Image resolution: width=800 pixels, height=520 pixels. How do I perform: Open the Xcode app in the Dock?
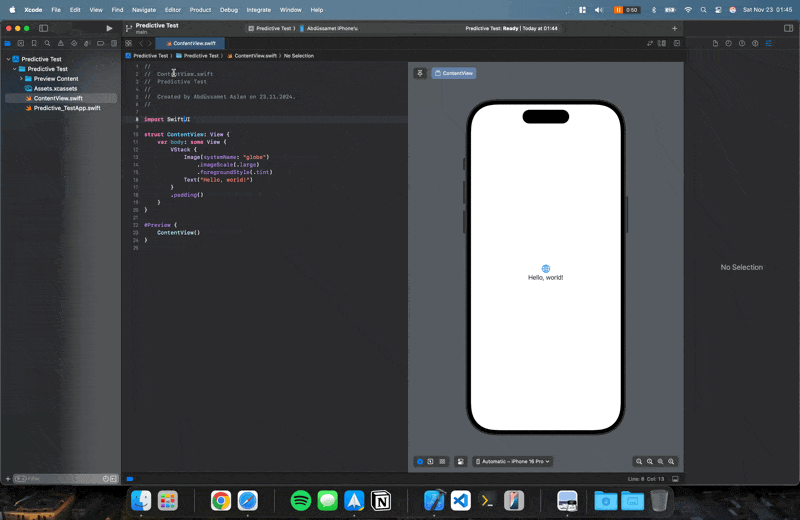coord(434,501)
